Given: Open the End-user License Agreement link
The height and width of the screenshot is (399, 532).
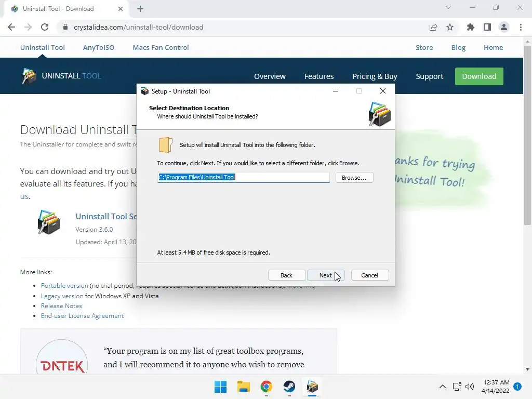Looking at the screenshot, I should pyautogui.click(x=83, y=315).
